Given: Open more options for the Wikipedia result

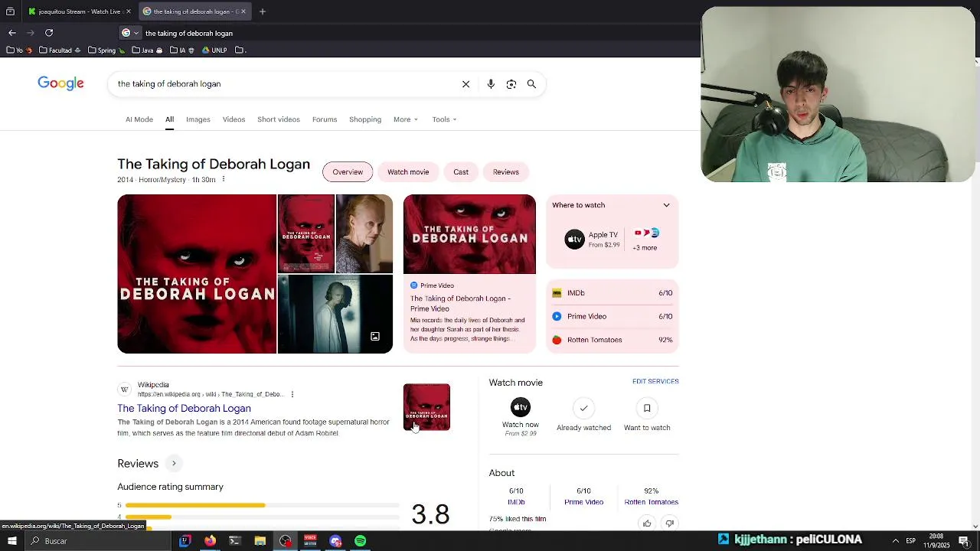Looking at the screenshot, I should 292,394.
